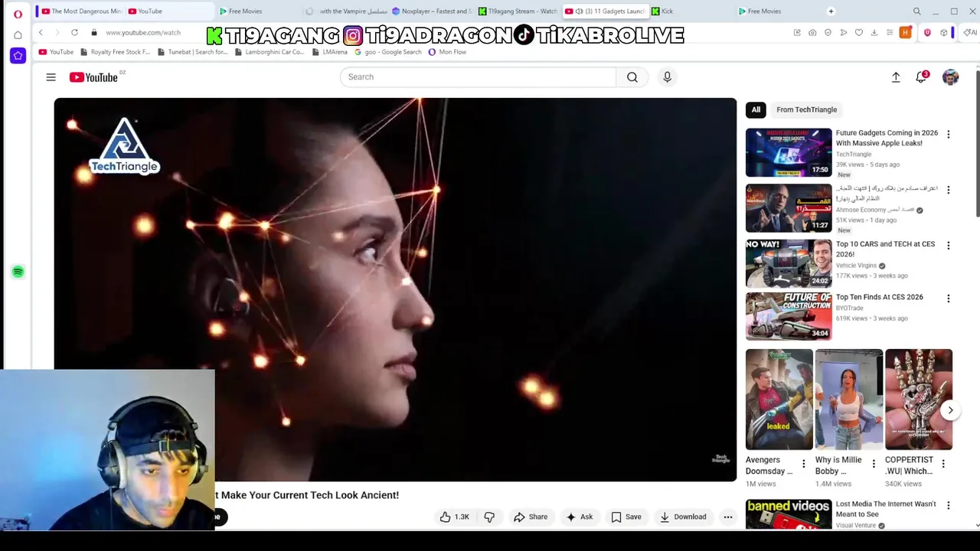980x551 pixels.
Task: Open Opera Easy Setup sliders icon
Action: (890, 32)
